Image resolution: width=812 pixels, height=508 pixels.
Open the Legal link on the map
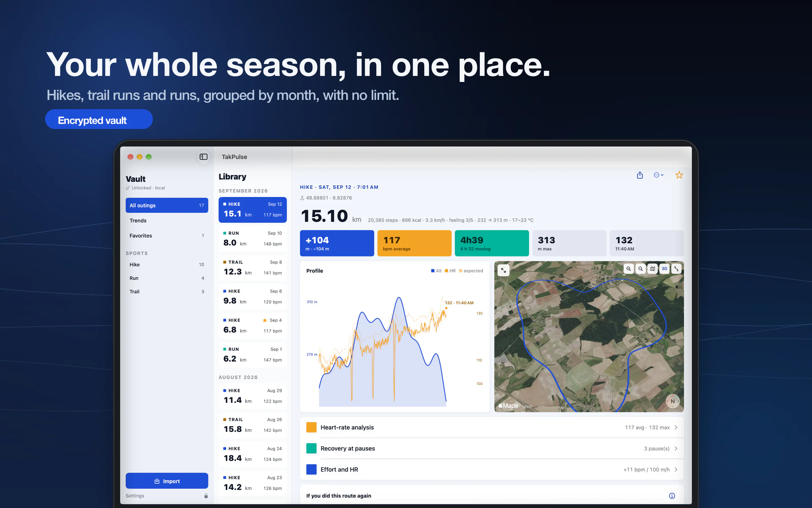(527, 406)
